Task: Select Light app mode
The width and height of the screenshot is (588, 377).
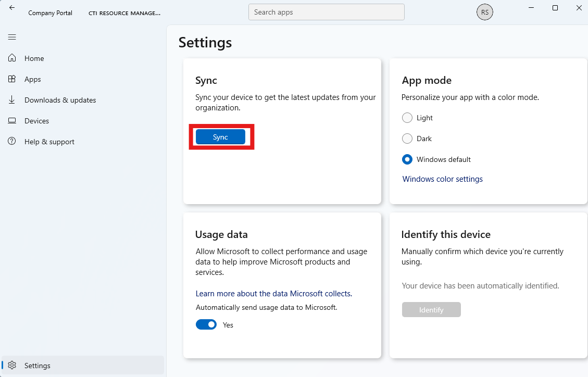Action: click(x=407, y=118)
